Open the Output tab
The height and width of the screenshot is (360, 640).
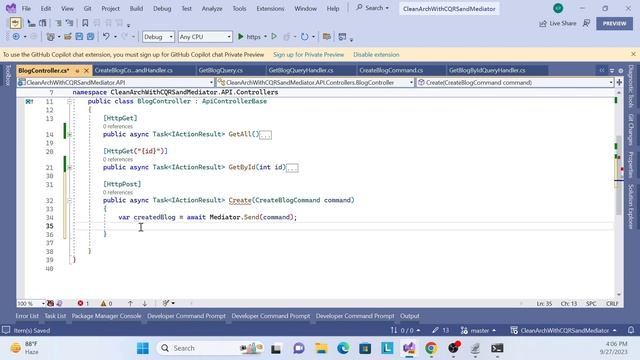(409, 316)
